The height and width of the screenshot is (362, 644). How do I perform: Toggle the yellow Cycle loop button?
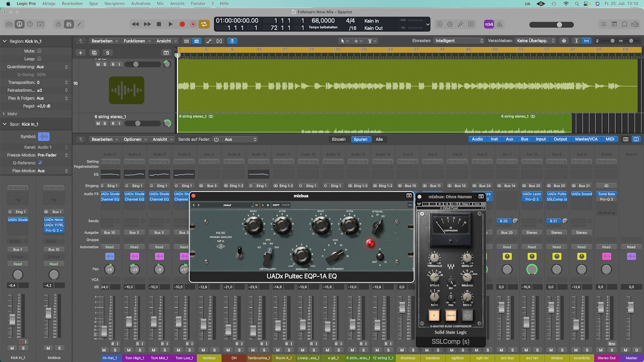[x=204, y=24]
